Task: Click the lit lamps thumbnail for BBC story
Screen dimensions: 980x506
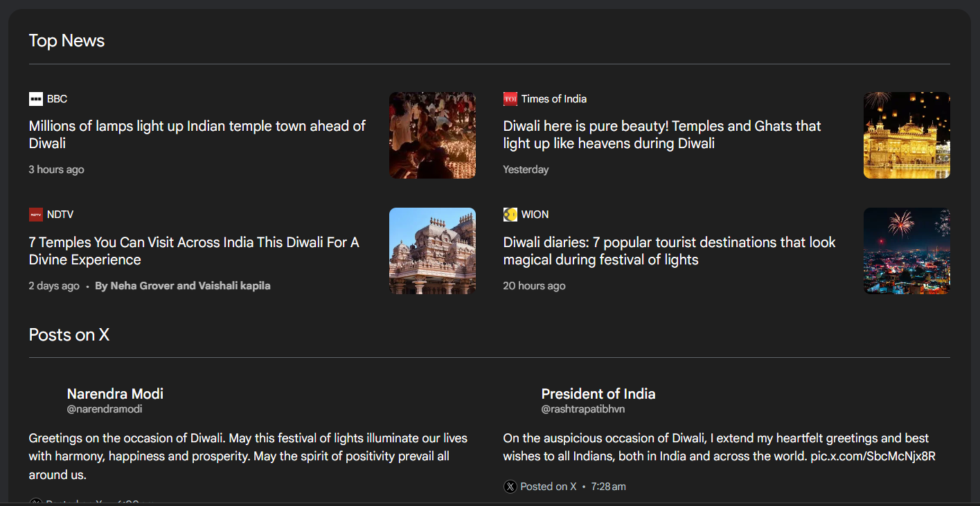Action: click(432, 135)
